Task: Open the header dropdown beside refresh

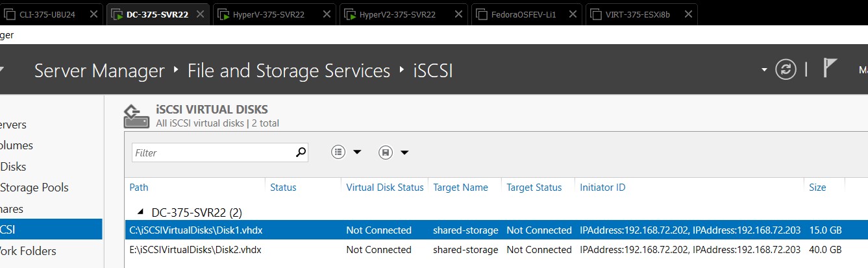Action: (764, 69)
